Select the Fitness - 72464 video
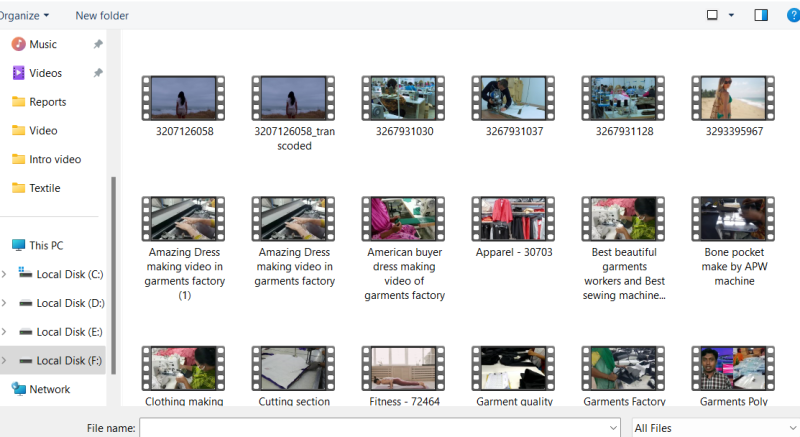The width and height of the screenshot is (800, 437). [x=404, y=376]
